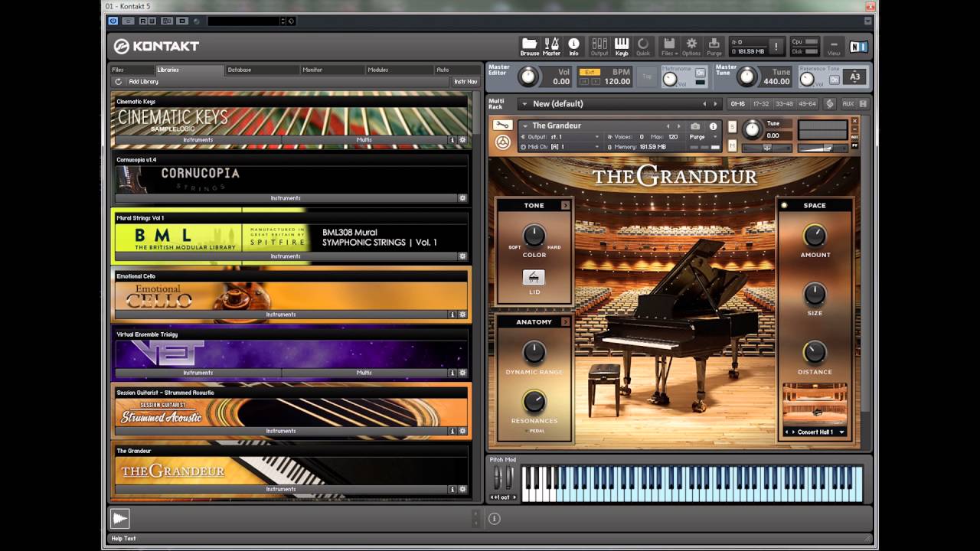Open Emotional Cello Instruments button
The width and height of the screenshot is (980, 551).
tap(281, 315)
